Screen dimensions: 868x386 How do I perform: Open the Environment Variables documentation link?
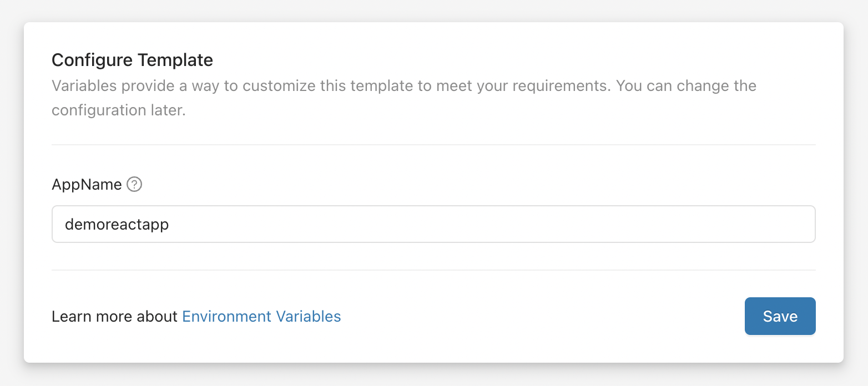(x=261, y=316)
